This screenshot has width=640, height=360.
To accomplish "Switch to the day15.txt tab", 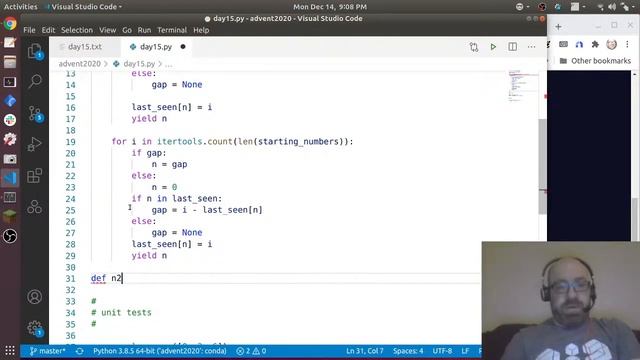I will tap(85, 47).
